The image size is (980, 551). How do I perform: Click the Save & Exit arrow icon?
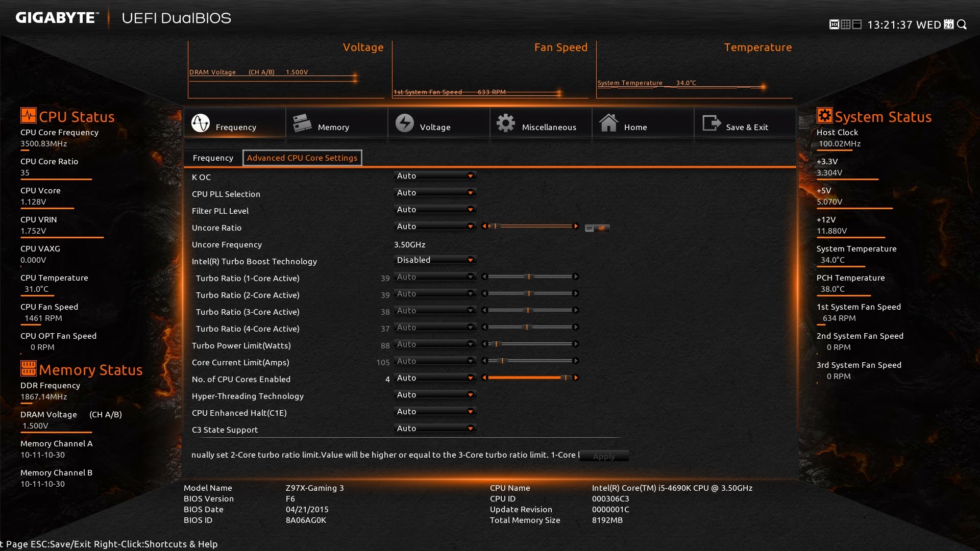(711, 123)
